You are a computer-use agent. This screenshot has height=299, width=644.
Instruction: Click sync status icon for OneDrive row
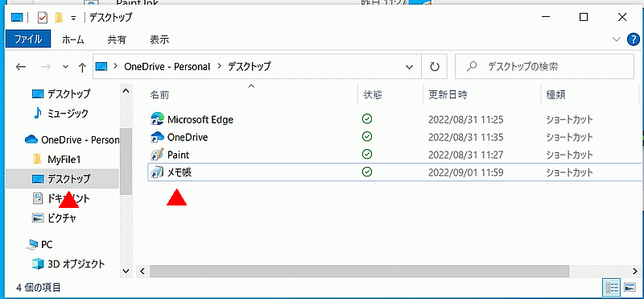point(367,136)
